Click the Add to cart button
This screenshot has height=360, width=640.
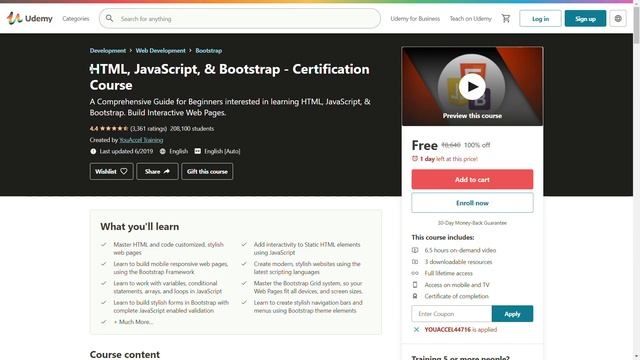point(472,179)
